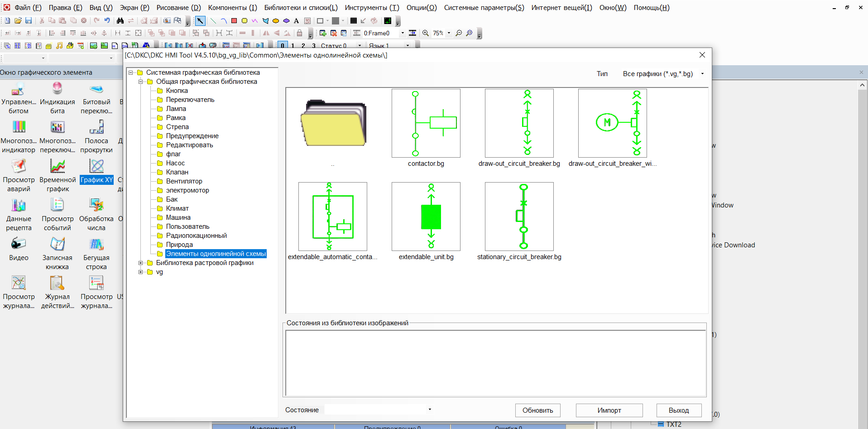Click the red rectangle drawing tool
Image resolution: width=868 pixels, height=429 pixels.
click(234, 21)
